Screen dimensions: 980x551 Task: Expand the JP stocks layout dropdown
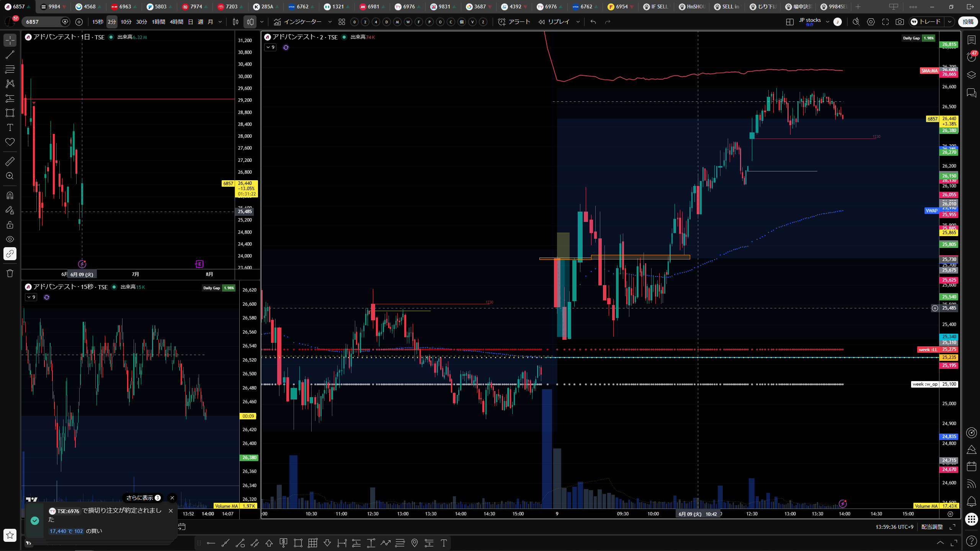pyautogui.click(x=828, y=22)
